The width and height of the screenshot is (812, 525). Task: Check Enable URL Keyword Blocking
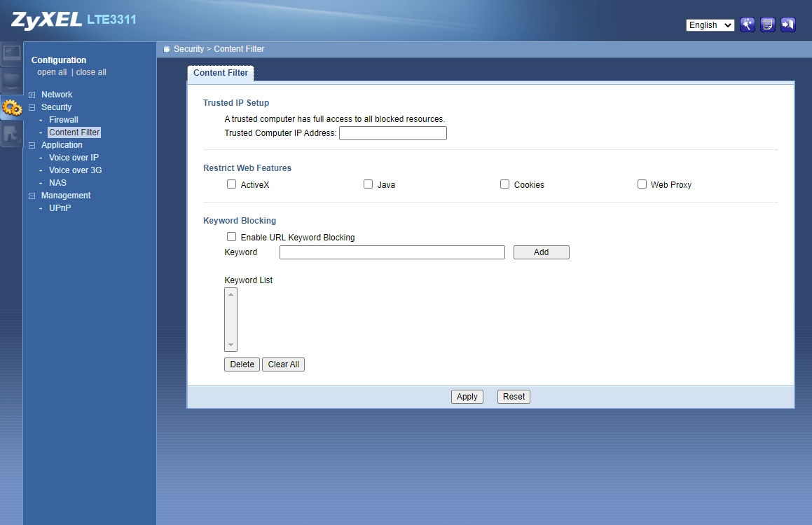pyautogui.click(x=231, y=237)
